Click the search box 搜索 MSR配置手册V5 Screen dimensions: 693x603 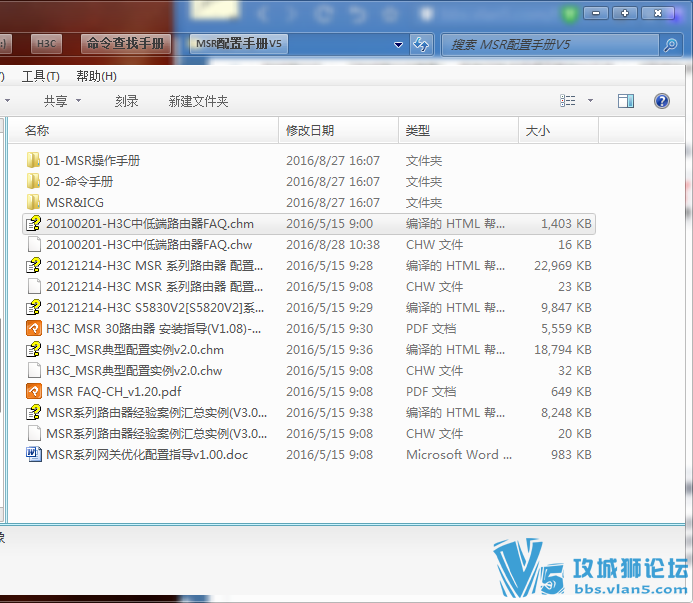tap(551, 45)
